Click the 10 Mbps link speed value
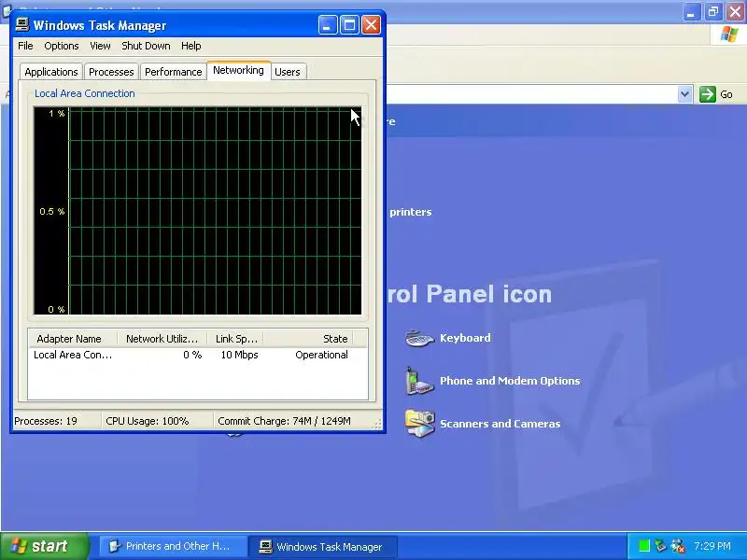 point(239,355)
